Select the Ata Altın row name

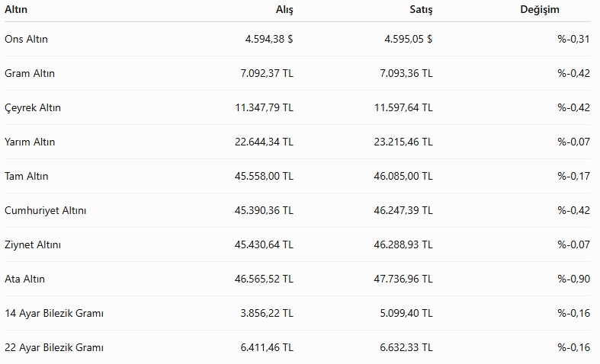pos(24,279)
